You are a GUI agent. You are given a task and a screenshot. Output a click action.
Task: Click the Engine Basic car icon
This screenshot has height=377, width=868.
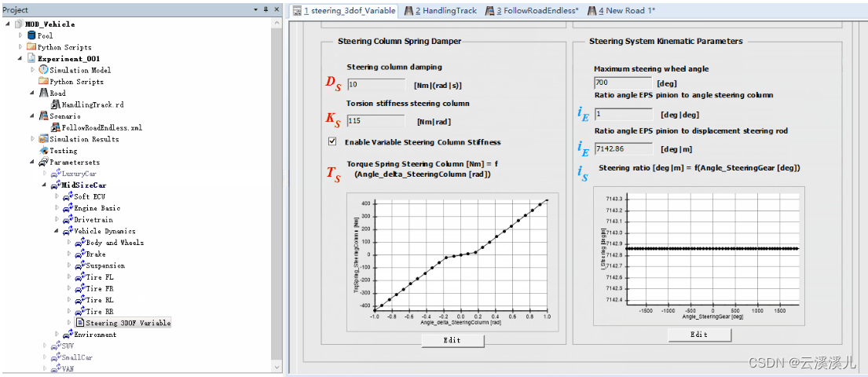68,208
